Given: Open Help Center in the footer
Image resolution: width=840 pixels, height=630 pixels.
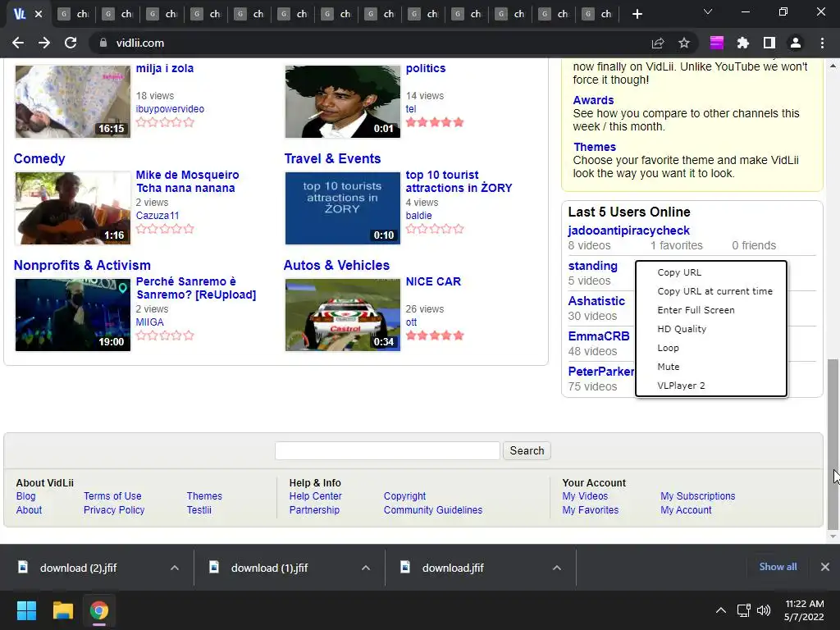Looking at the screenshot, I should [x=316, y=496].
